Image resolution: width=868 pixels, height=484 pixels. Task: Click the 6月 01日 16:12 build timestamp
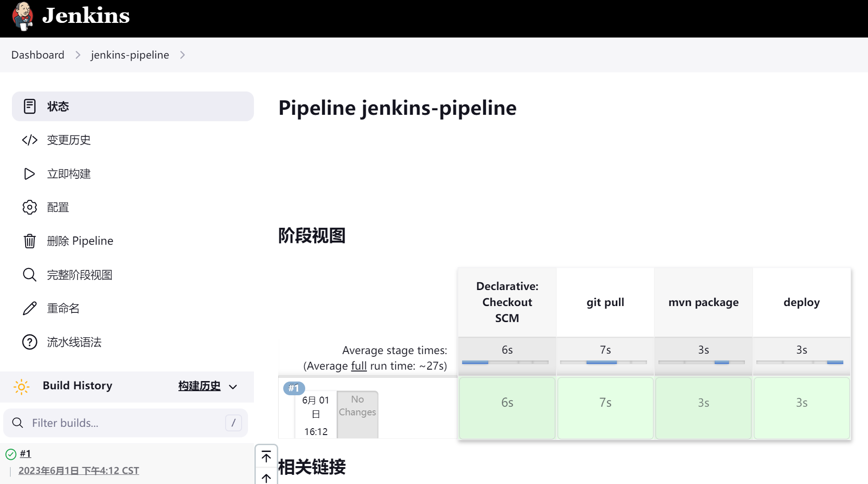[x=316, y=416]
